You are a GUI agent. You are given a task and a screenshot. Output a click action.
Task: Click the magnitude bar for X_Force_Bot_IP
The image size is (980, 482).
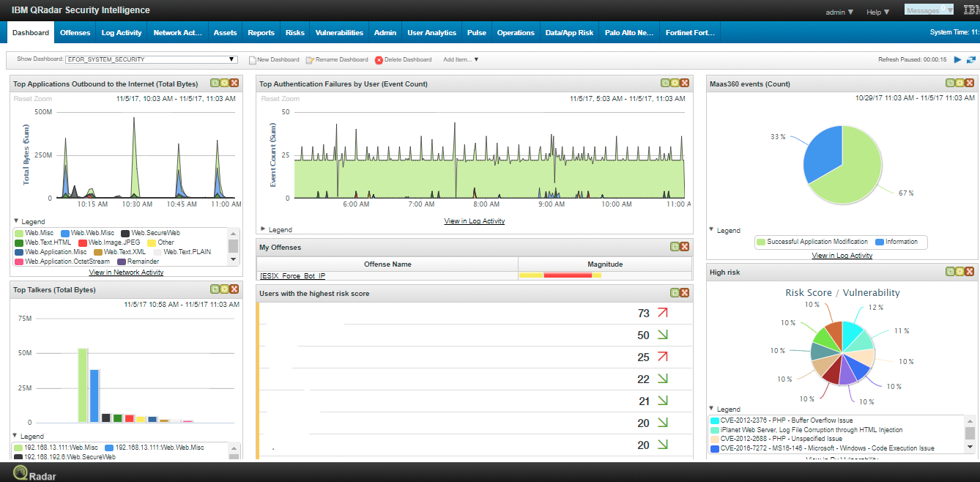tap(560, 275)
